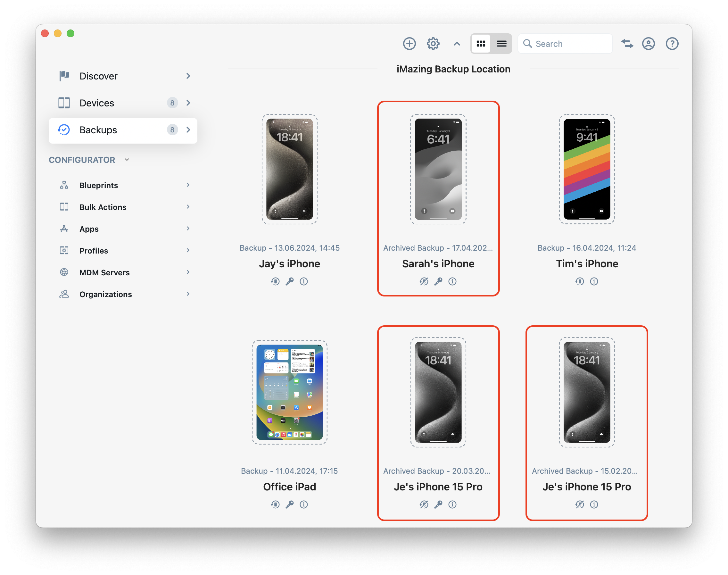This screenshot has width=728, height=575.
Task: Click the Search field
Action: (x=565, y=44)
